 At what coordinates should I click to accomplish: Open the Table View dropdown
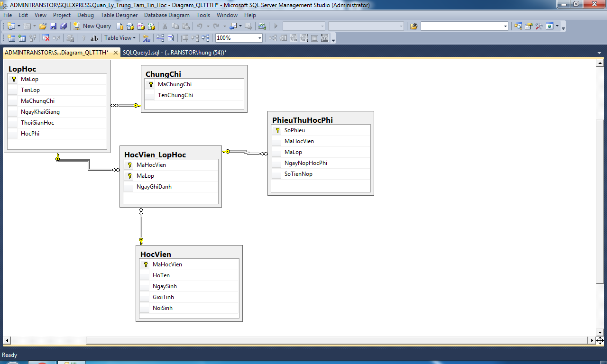click(120, 38)
